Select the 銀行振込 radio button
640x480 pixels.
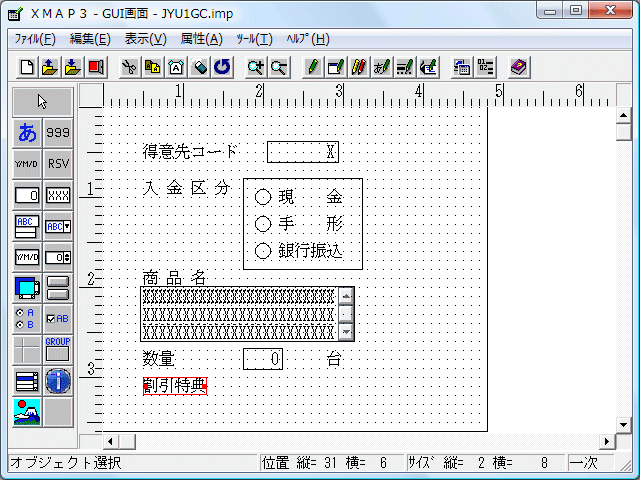click(x=264, y=251)
